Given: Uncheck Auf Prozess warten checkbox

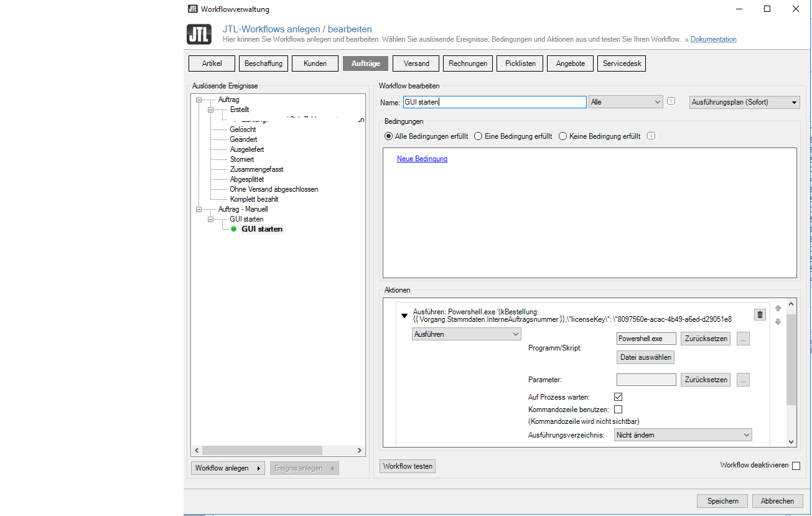Looking at the screenshot, I should click(618, 396).
